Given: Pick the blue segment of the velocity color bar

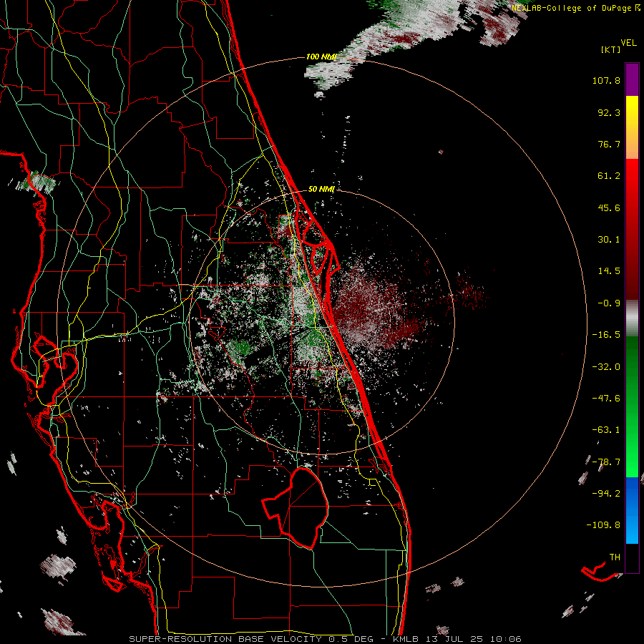Looking at the screenshot, I should coord(632,510).
